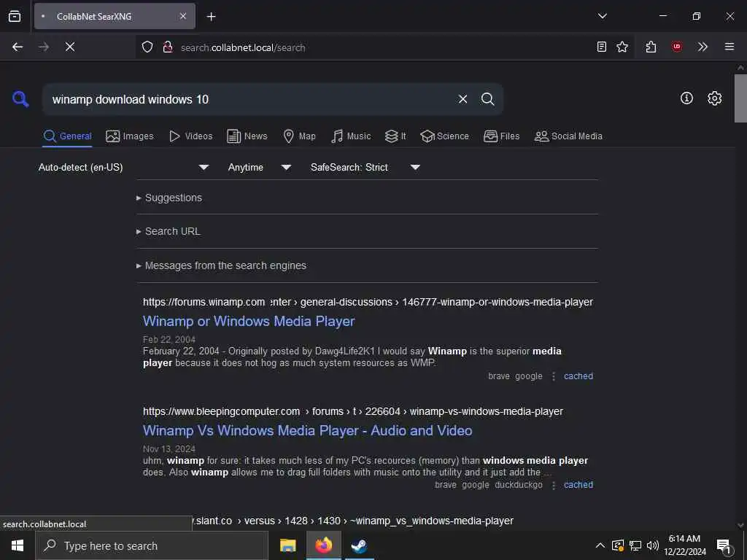Switch to Music category
This screenshot has height=560, width=747.
(x=351, y=136)
